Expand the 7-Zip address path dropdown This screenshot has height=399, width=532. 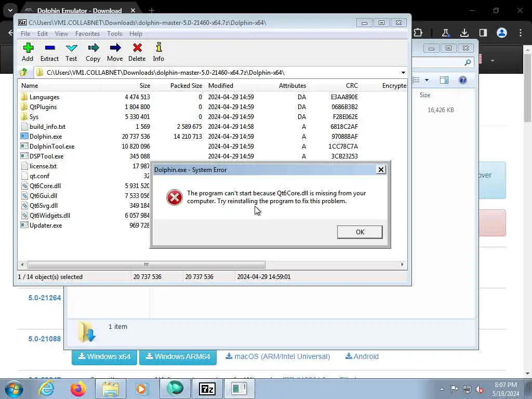403,73
